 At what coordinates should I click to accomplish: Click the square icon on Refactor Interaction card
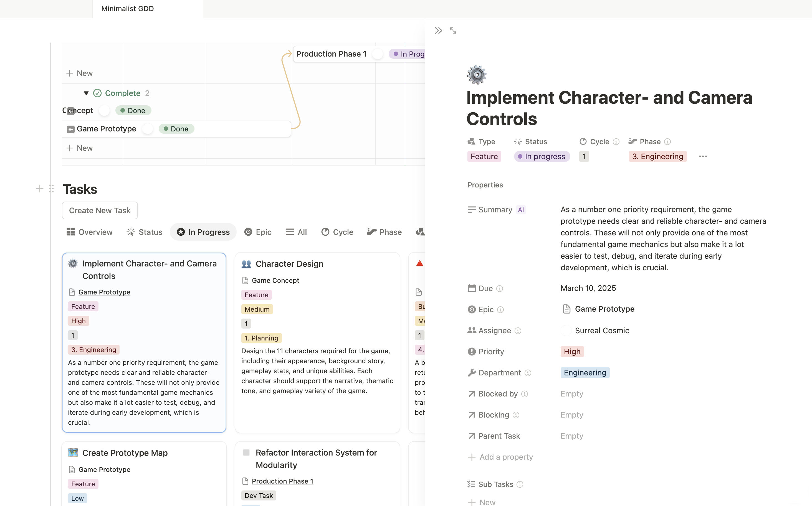point(246,453)
